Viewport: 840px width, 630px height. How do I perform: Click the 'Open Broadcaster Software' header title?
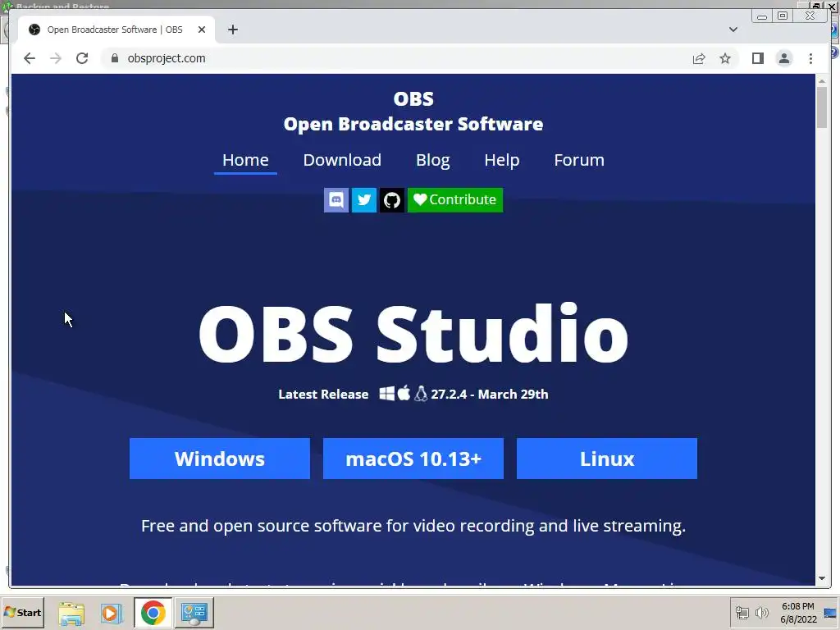[413, 124]
